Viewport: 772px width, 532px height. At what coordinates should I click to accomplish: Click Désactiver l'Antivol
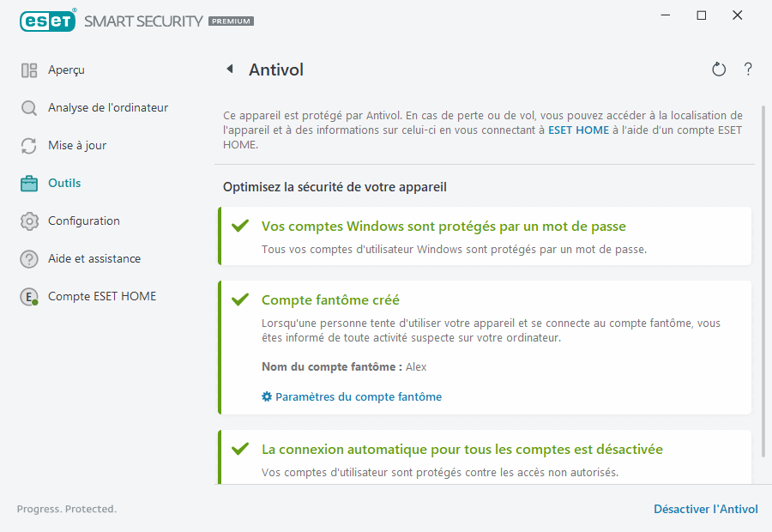click(706, 509)
